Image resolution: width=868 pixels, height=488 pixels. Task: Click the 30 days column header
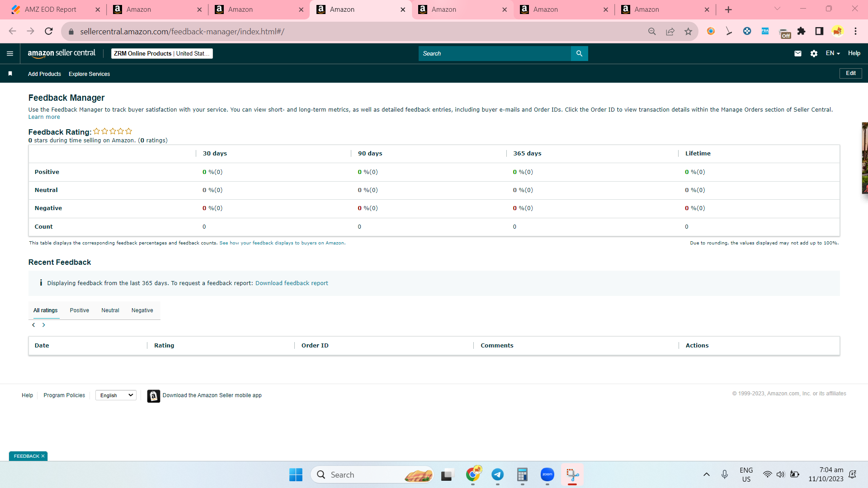pos(215,154)
